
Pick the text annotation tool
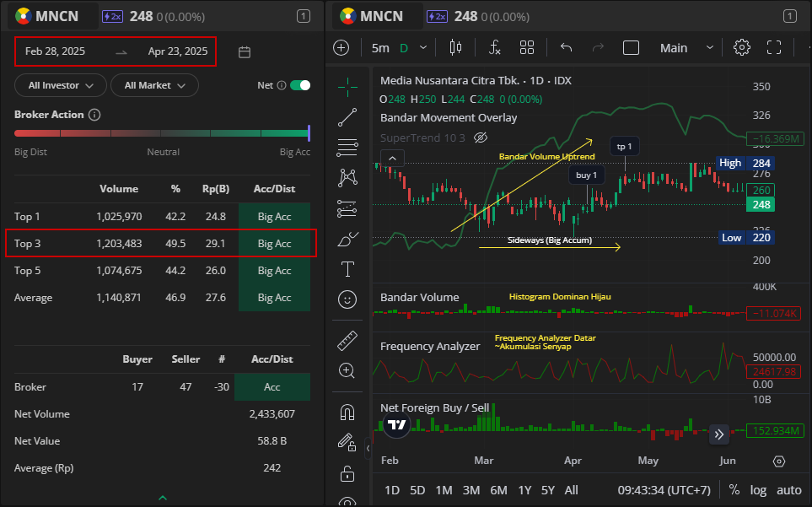pyautogui.click(x=347, y=269)
